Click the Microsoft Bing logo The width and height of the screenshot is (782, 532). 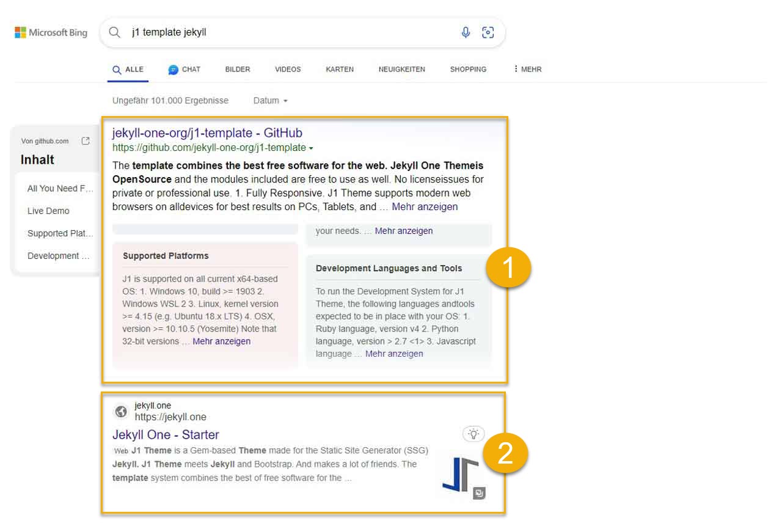click(51, 32)
